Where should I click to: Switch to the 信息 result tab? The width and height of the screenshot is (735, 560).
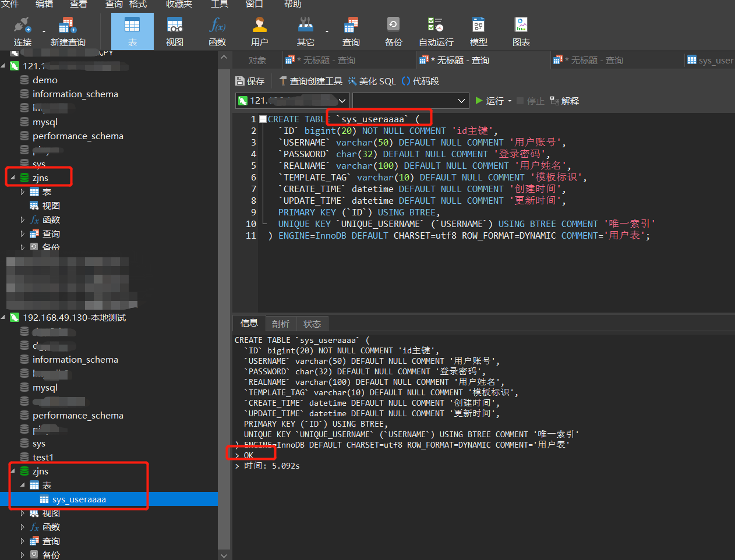pos(249,323)
